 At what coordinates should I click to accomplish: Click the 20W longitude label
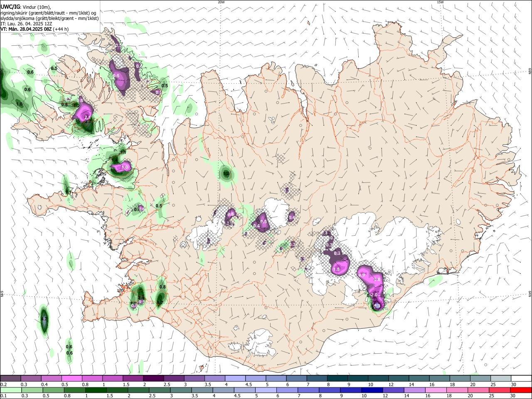pyautogui.click(x=221, y=2)
